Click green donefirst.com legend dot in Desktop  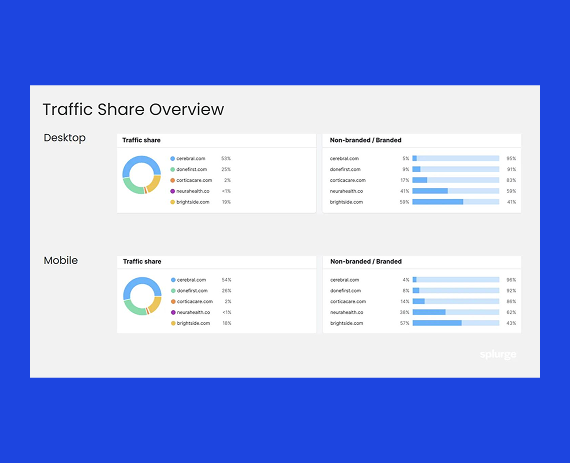tap(173, 169)
